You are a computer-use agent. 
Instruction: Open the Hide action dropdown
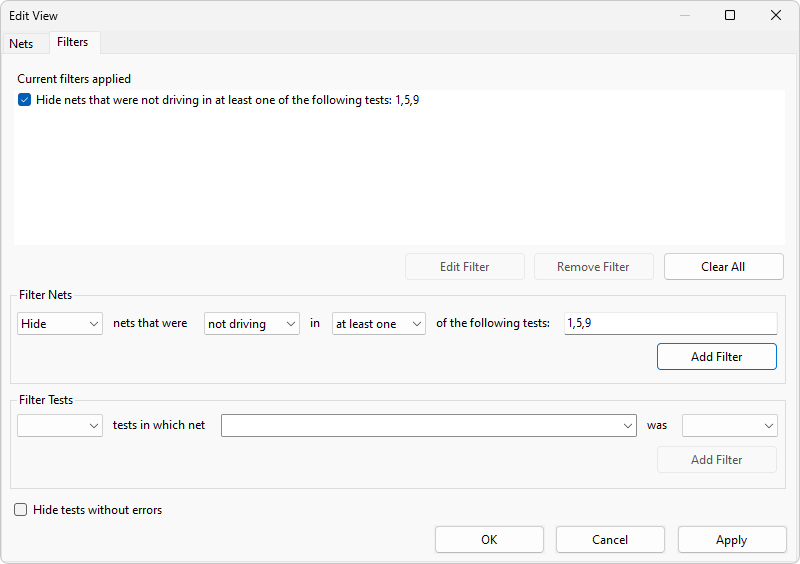tap(60, 324)
